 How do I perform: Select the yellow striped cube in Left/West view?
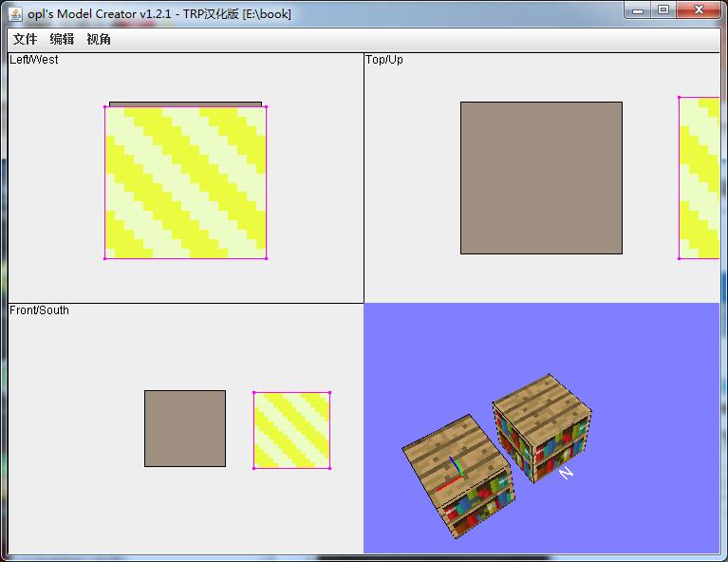185,182
